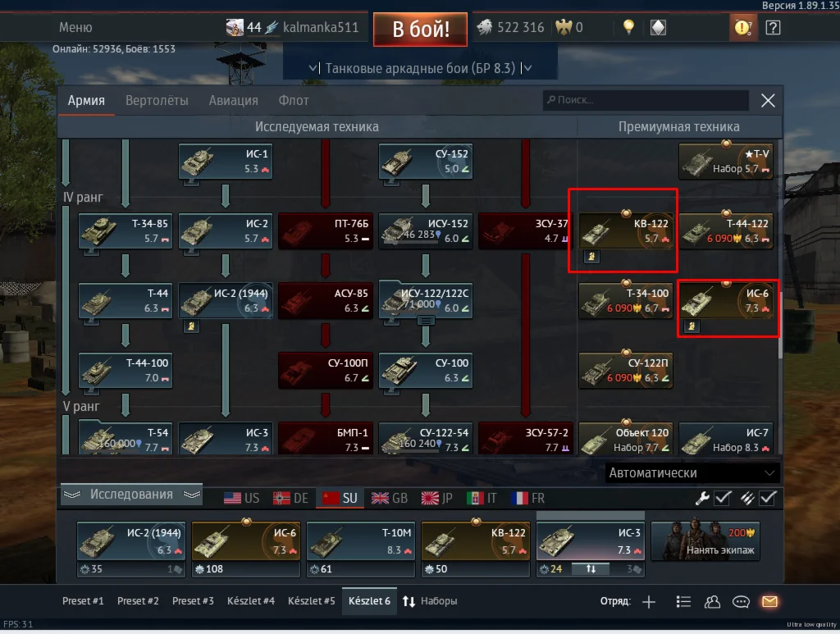Click the research tree vertical scrollbar
The height and width of the screenshot is (634, 840).
tap(781, 325)
